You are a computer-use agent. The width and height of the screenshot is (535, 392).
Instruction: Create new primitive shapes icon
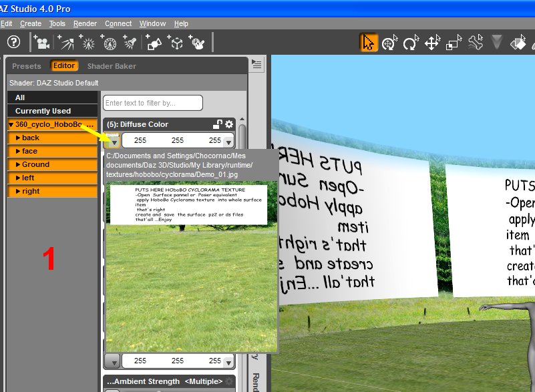click(154, 43)
